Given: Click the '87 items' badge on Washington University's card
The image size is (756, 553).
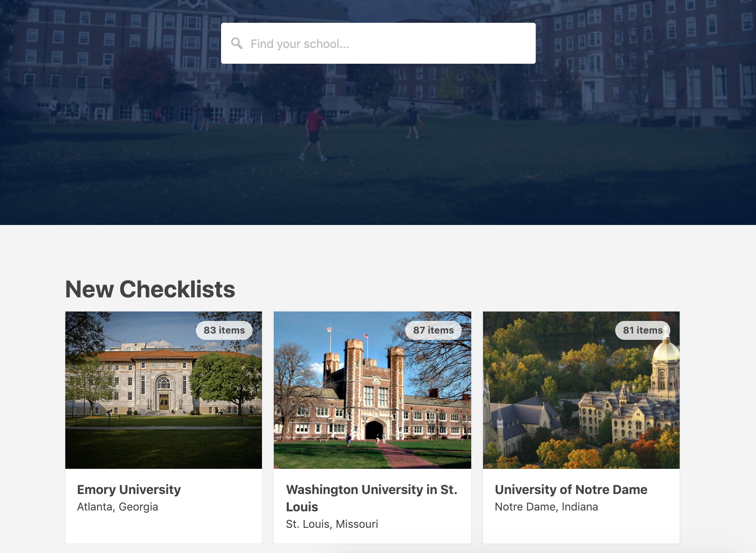Looking at the screenshot, I should click(x=433, y=330).
